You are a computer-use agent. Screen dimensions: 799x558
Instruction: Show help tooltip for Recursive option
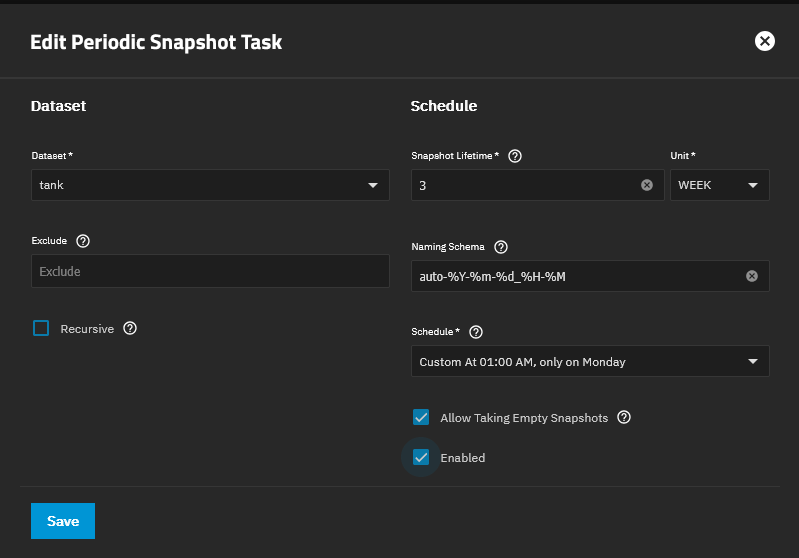click(x=130, y=328)
